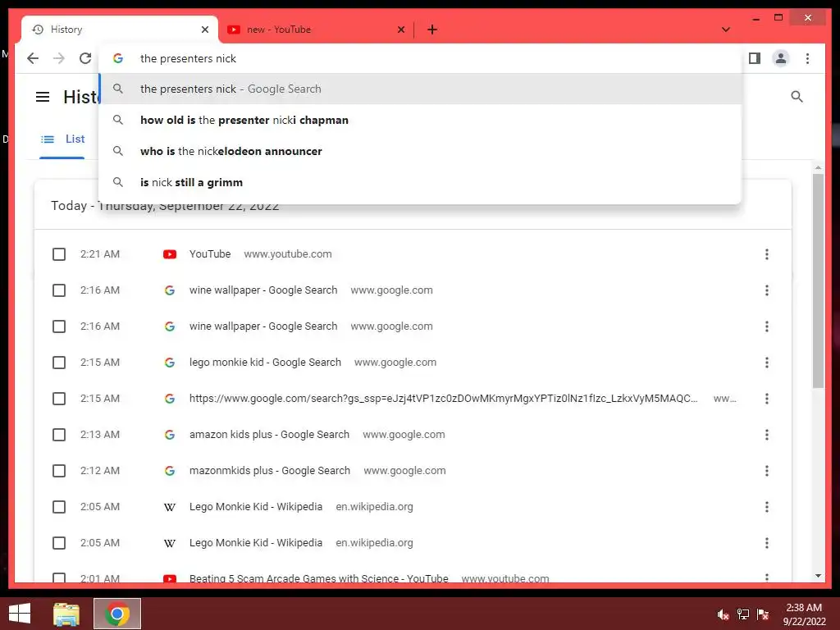Click the muted speaker tray icon
The height and width of the screenshot is (630, 840).
pyautogui.click(x=724, y=614)
